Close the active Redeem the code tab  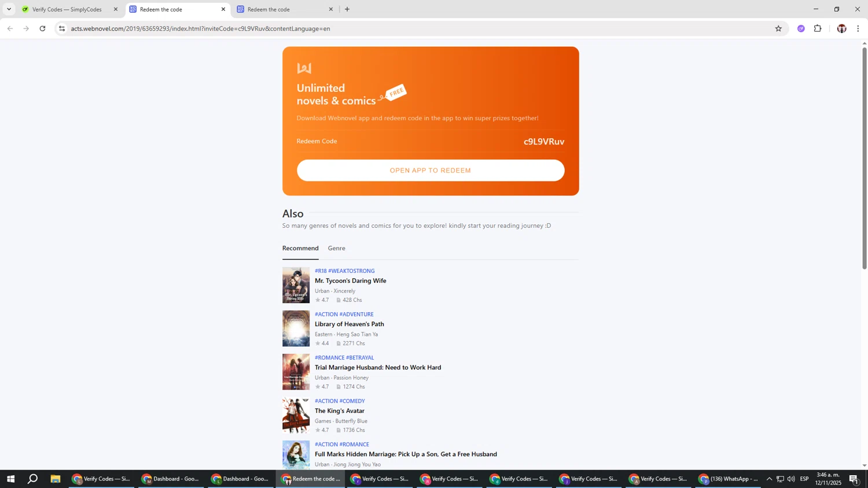[x=223, y=9]
